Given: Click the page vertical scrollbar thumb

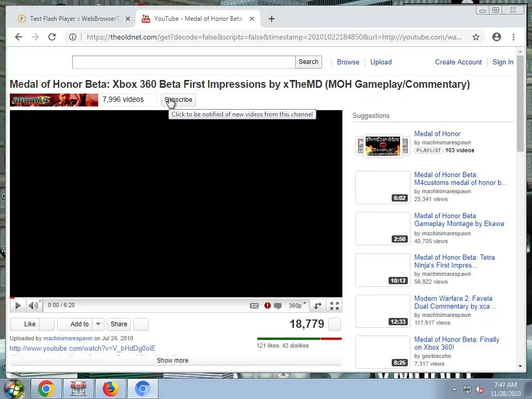Looking at the screenshot, I should (520, 103).
